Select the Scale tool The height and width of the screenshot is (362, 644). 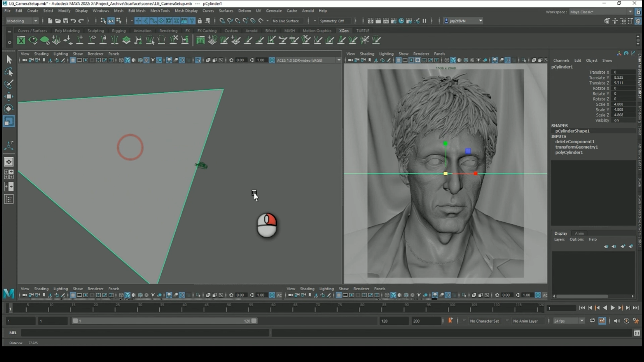pyautogui.click(x=9, y=121)
